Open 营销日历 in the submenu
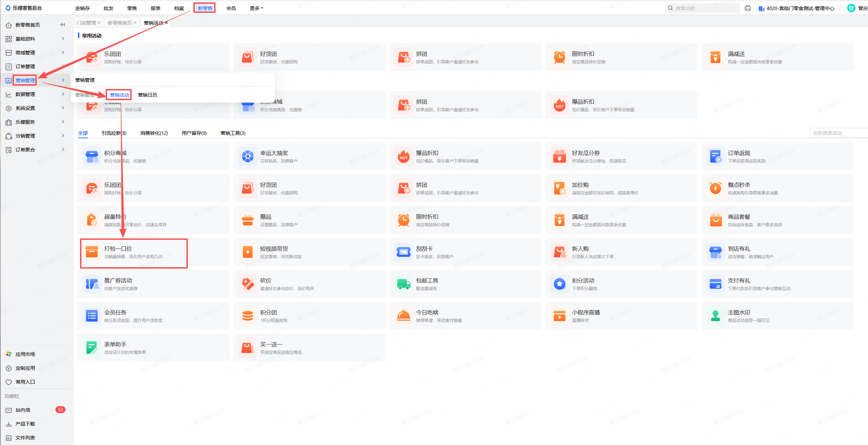868x445 pixels. click(x=148, y=95)
